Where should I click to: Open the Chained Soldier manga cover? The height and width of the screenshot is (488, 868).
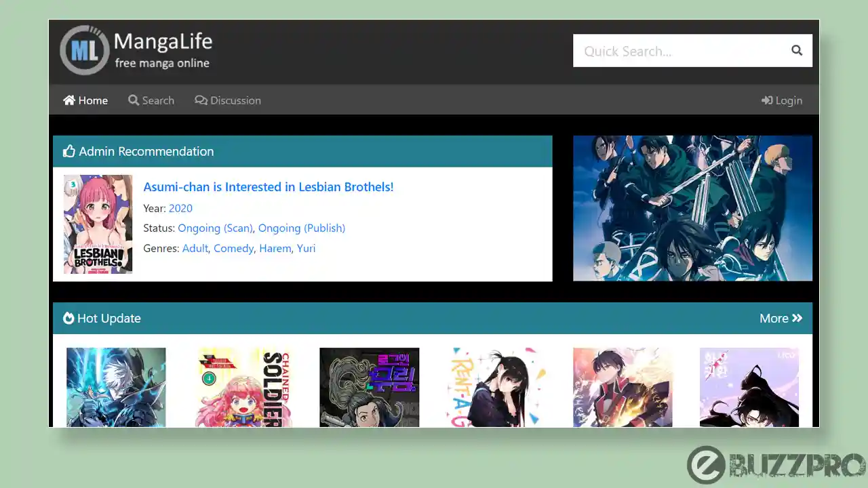point(243,387)
